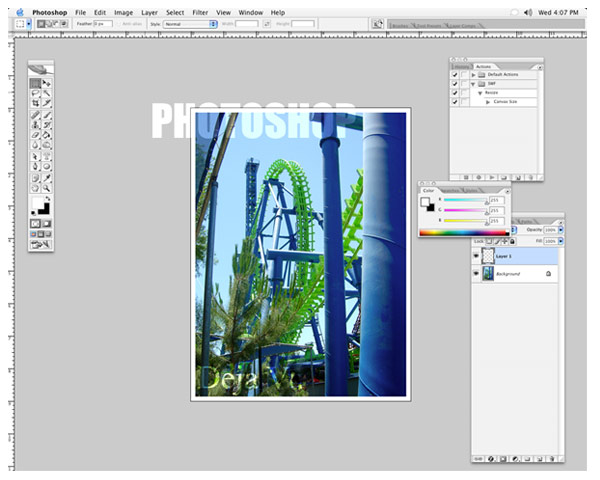Toggle checkmark for Resize action
The height and width of the screenshot is (480, 600).
[x=455, y=93]
